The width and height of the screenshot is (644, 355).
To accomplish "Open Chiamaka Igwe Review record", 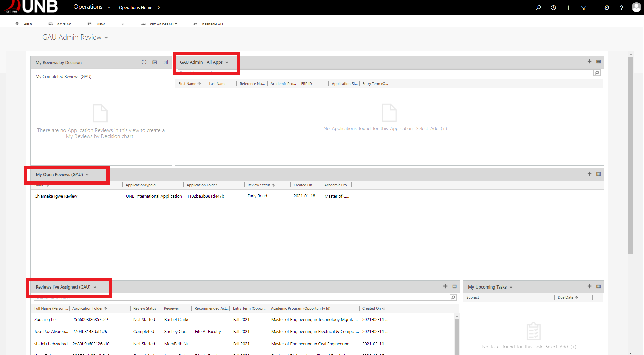I will point(56,196).
